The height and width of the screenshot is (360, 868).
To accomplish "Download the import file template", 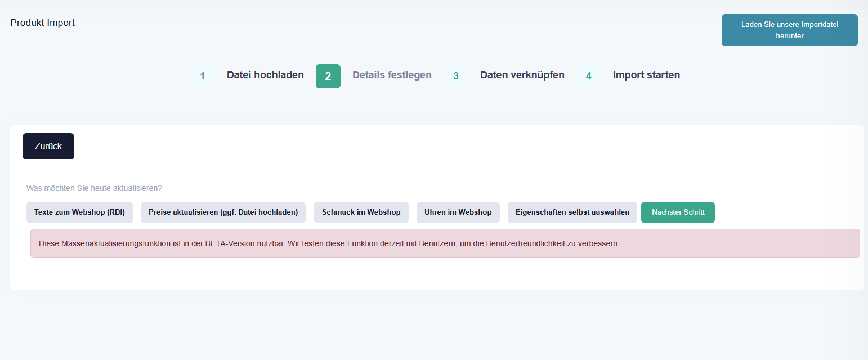I will [x=789, y=30].
